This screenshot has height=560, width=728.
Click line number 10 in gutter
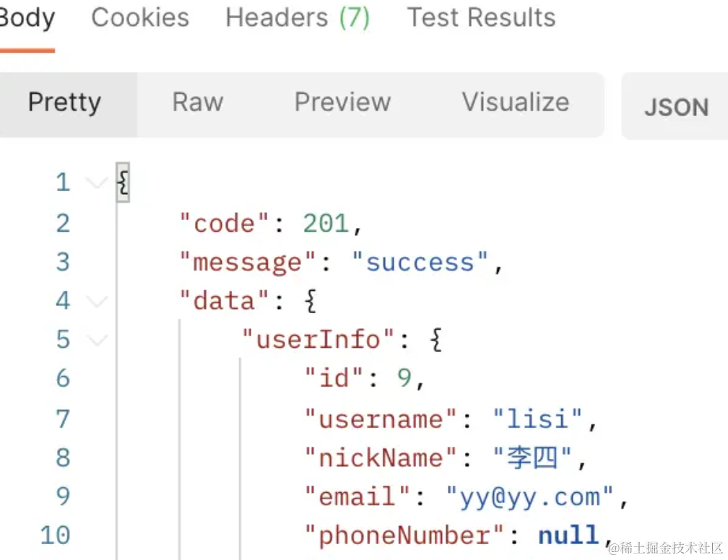point(56,535)
